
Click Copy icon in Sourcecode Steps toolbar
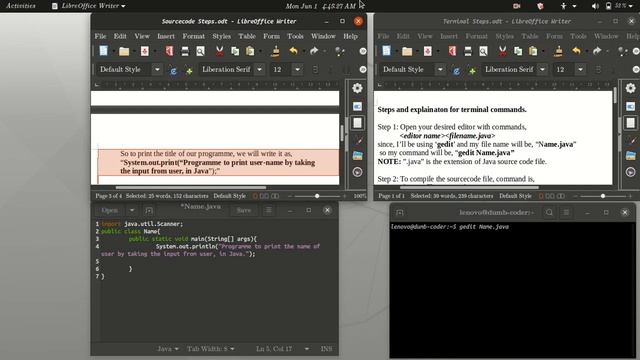coord(235,51)
